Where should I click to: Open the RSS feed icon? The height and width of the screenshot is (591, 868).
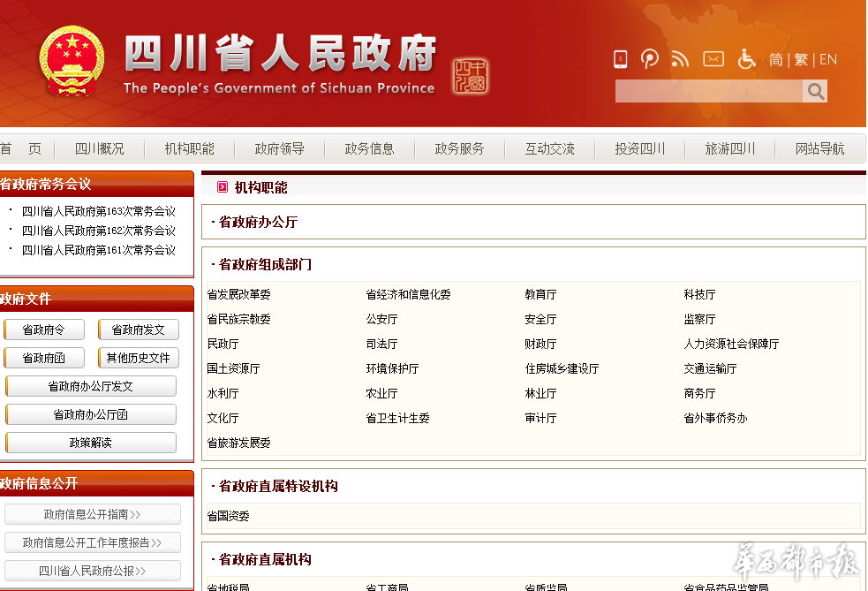pos(680,58)
